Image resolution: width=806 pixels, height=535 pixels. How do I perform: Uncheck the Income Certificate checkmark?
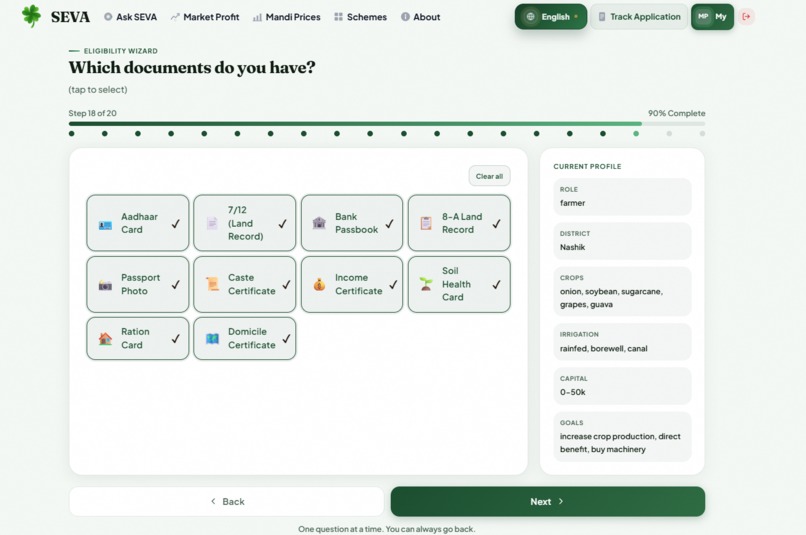point(393,284)
